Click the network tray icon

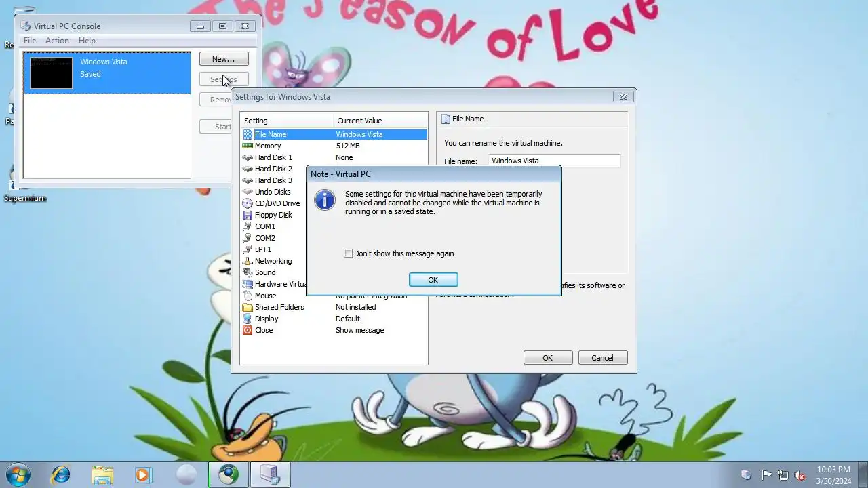point(783,475)
